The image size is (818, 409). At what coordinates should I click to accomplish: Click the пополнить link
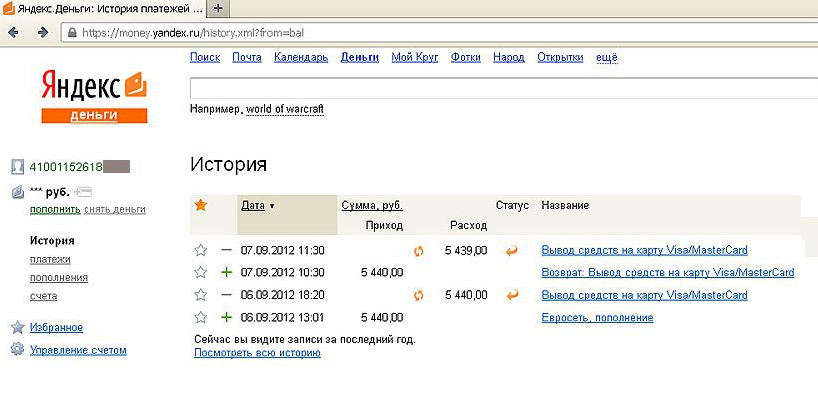pos(55,209)
